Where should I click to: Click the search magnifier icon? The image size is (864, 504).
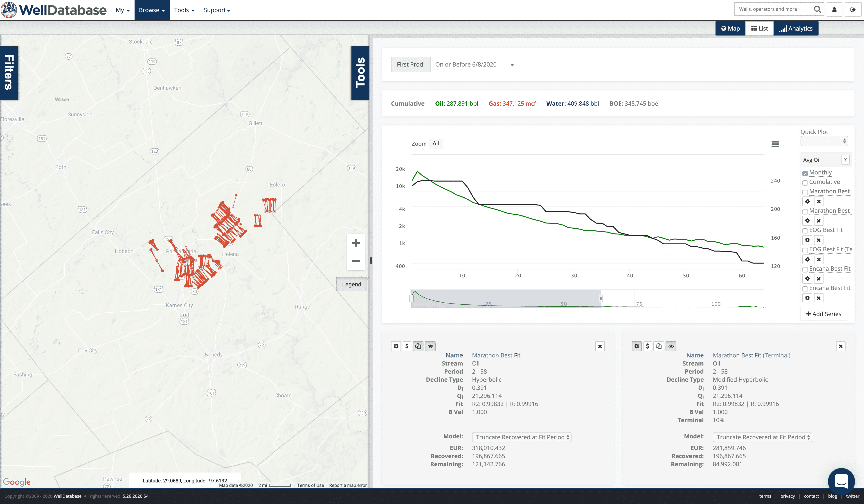817,9
